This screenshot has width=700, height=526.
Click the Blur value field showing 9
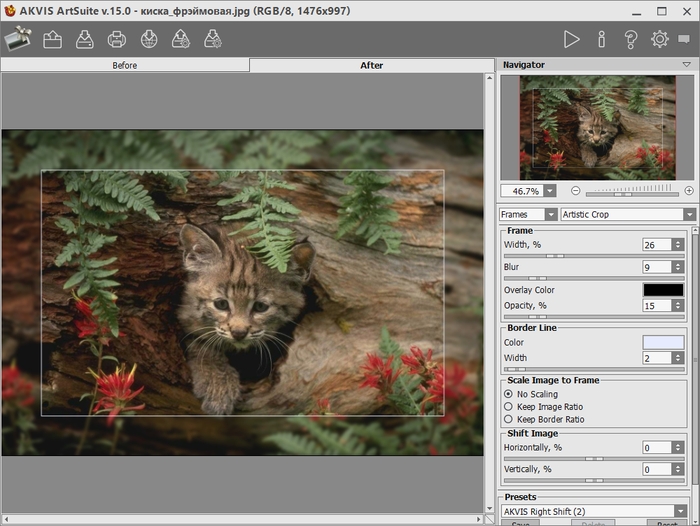point(657,267)
